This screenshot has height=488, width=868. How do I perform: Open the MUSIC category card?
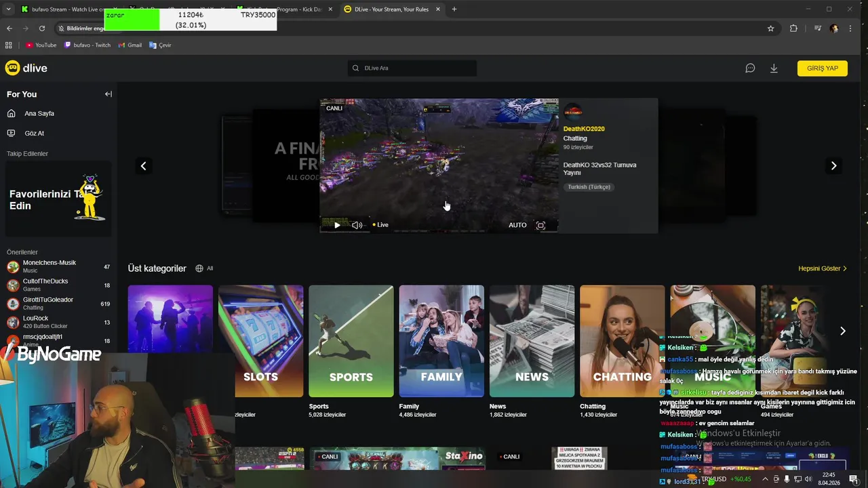coord(713,341)
